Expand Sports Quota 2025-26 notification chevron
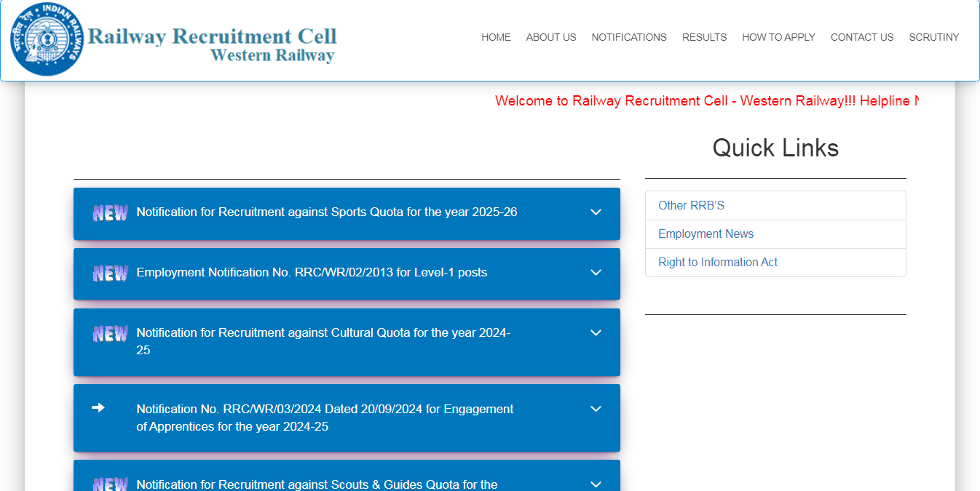Image resolution: width=980 pixels, height=491 pixels. point(596,212)
